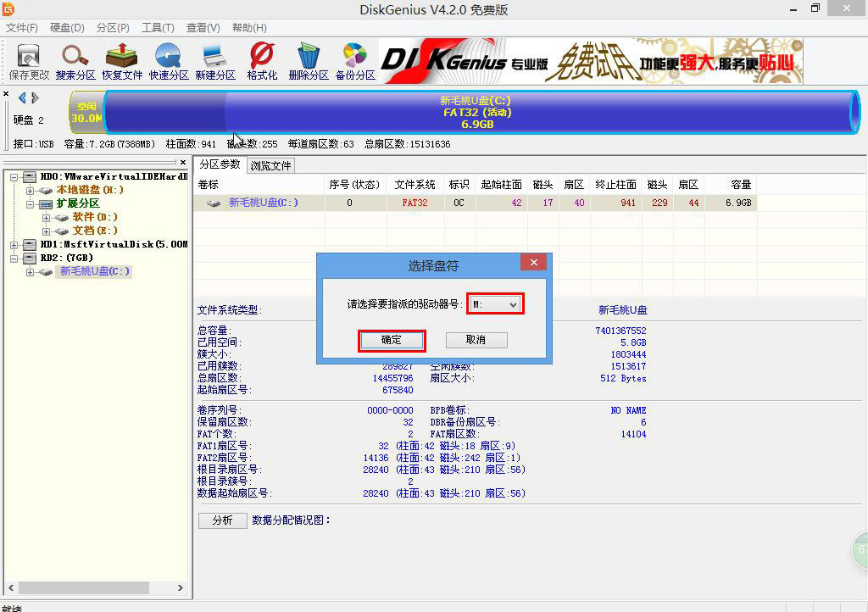Viewport: 868px width, 612px height.
Task: Click the FAT32 cell in the partition row
Action: click(415, 203)
